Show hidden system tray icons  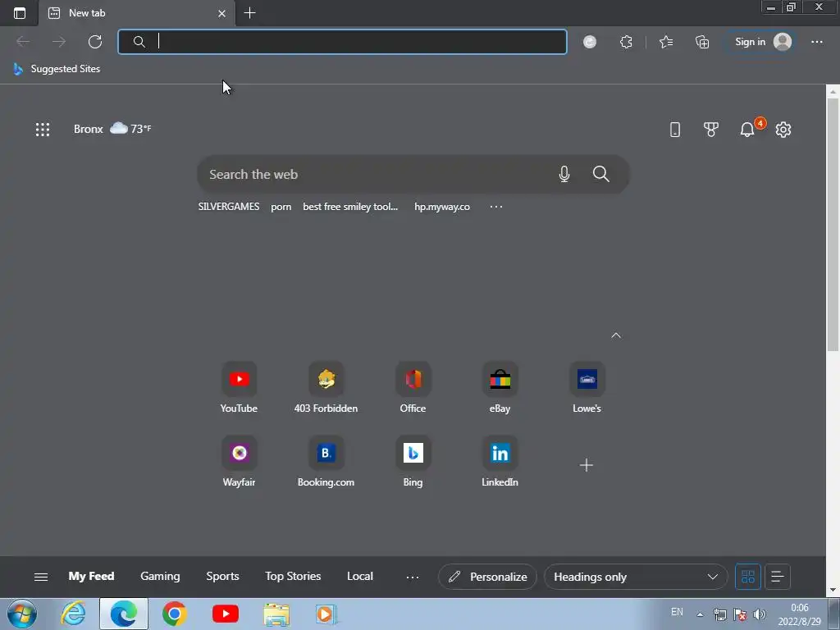click(700, 614)
